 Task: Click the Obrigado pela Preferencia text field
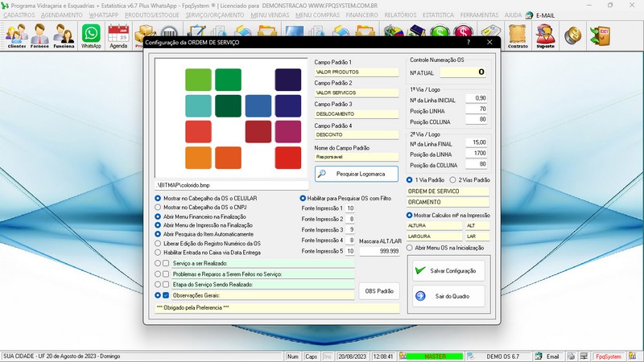tap(277, 308)
